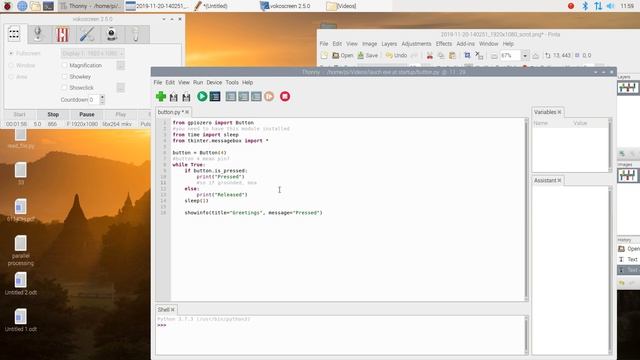Click the zoom out icon beside Pinta's zoom box
Screen dimensions: 640x360
click(x=494, y=56)
